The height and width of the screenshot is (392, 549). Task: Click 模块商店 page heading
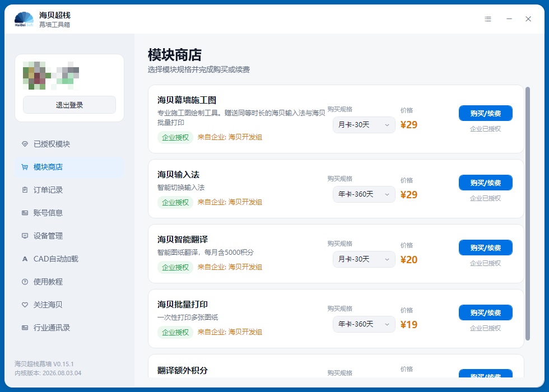coord(175,55)
